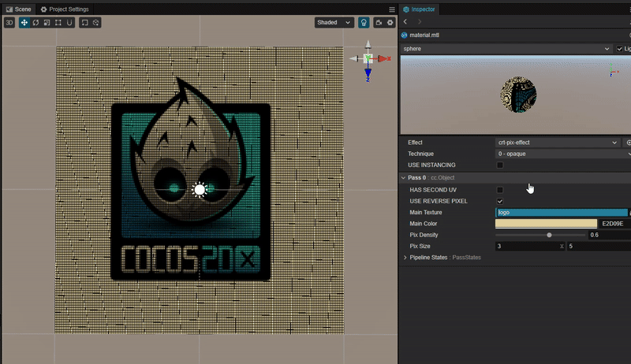Select the Inspector tab

point(419,9)
